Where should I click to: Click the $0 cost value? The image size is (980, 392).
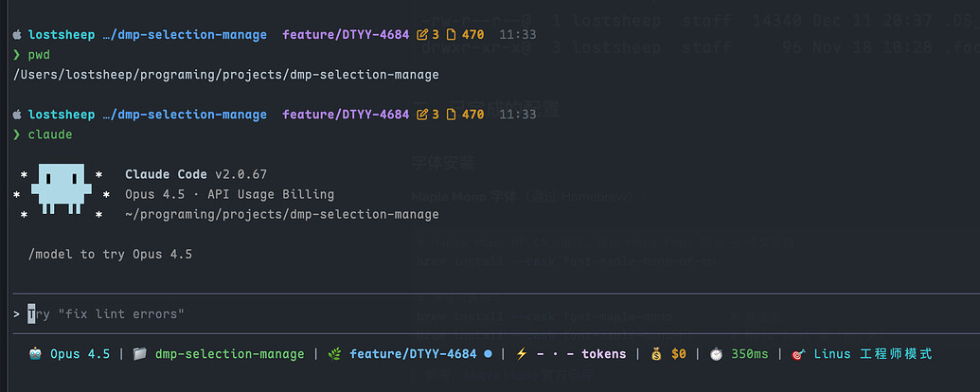(x=679, y=354)
